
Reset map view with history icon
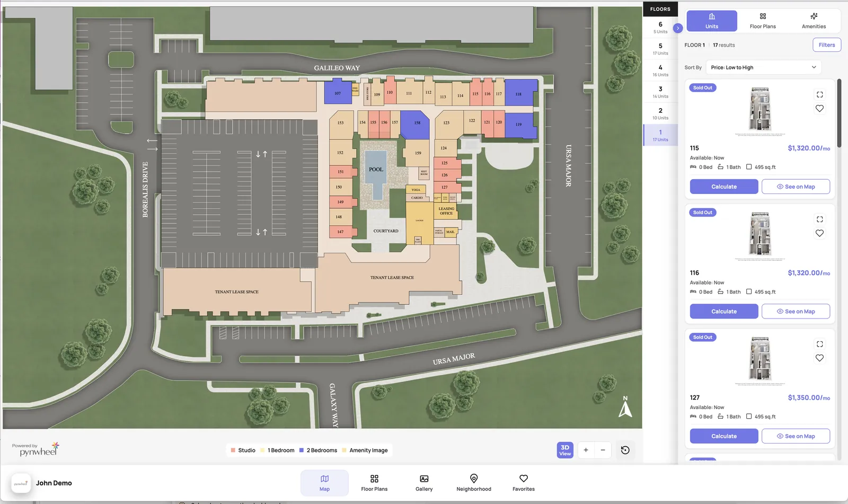point(625,450)
